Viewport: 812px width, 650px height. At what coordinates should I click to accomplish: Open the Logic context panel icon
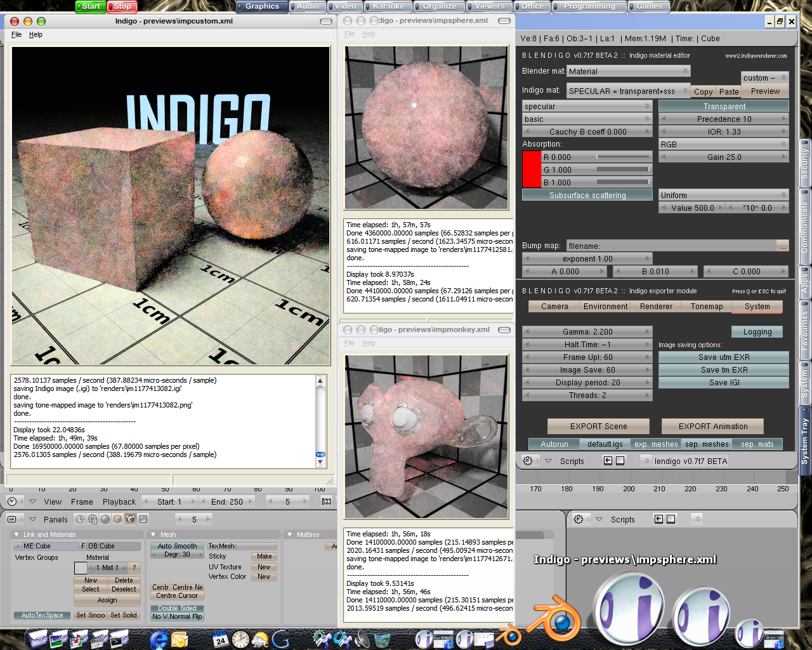80,519
